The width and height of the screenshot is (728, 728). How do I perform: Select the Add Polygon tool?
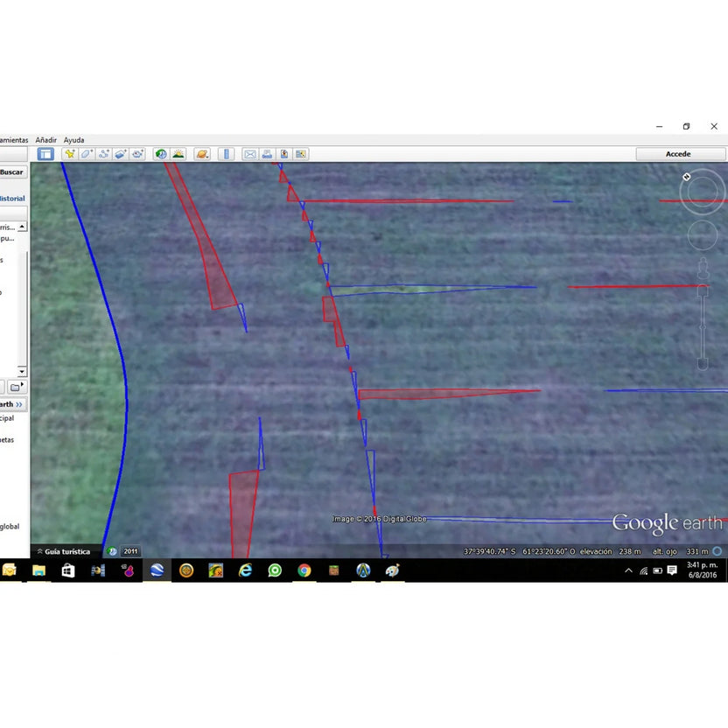click(87, 154)
